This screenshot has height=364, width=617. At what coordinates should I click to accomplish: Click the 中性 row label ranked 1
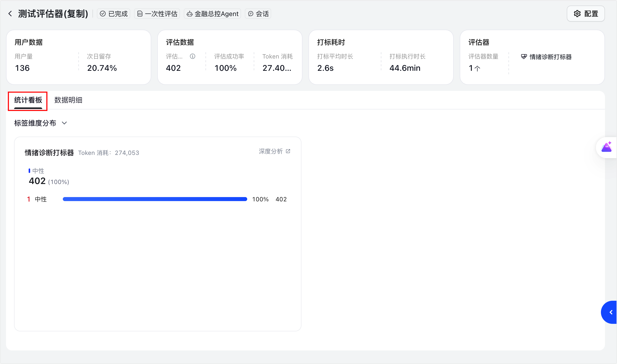[41, 199]
